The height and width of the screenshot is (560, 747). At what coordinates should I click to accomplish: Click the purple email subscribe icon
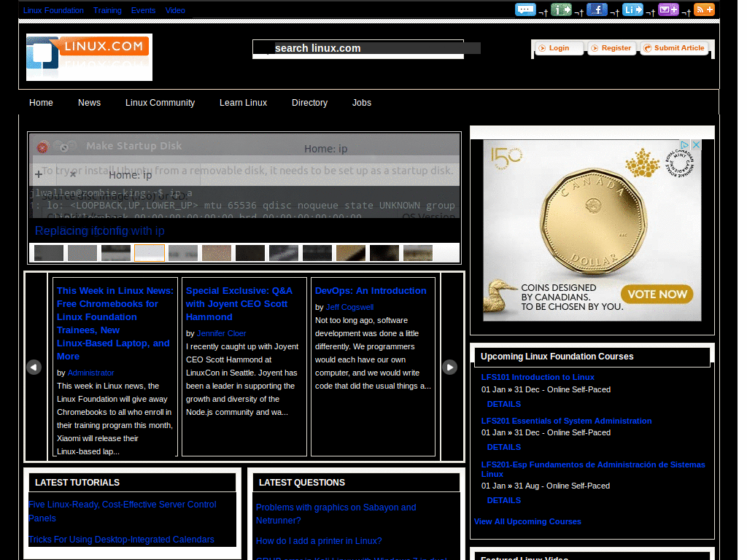[x=668, y=9]
